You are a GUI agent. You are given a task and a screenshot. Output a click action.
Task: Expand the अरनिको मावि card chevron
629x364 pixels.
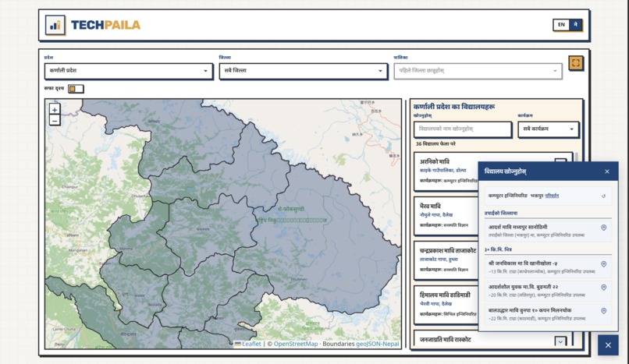click(x=560, y=161)
